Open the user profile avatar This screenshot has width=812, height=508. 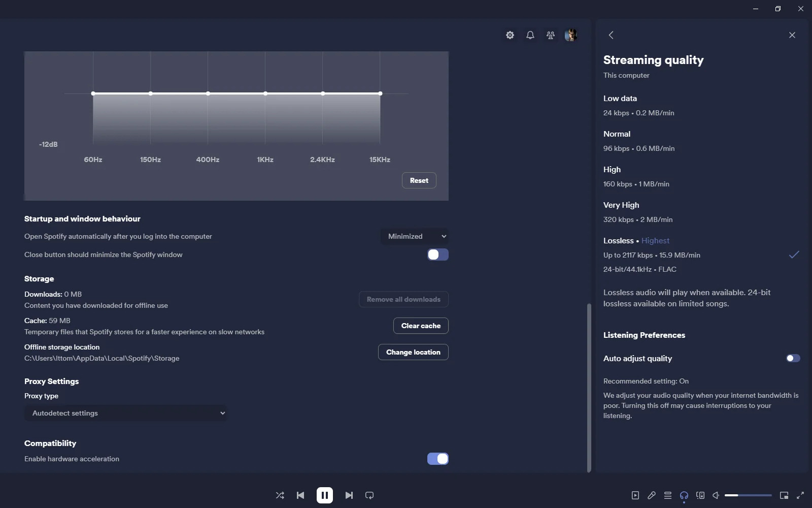[571, 35]
